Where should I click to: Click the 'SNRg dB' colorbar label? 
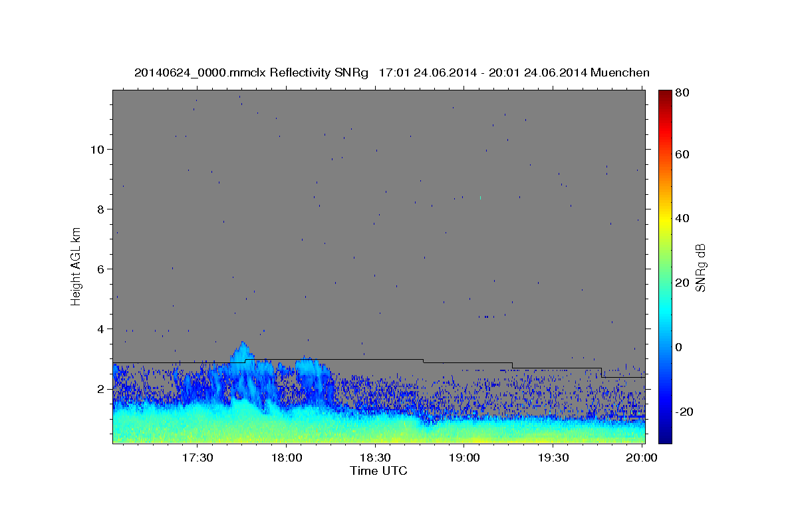click(x=700, y=267)
